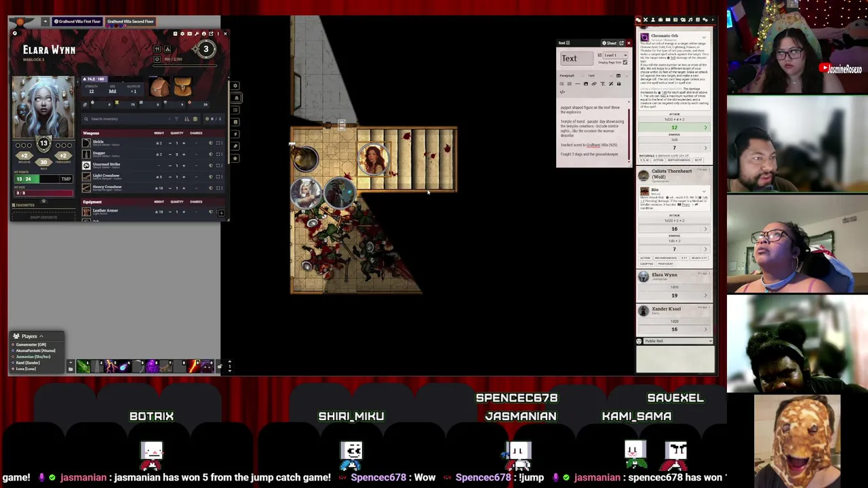
Task: Open the playlists music sidebar tab
Action: (690, 20)
